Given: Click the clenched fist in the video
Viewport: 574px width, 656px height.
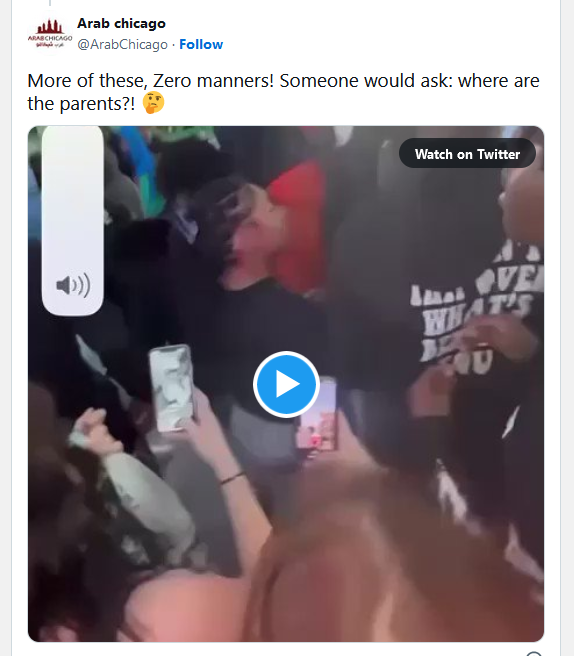Looking at the screenshot, I should 91,431.
